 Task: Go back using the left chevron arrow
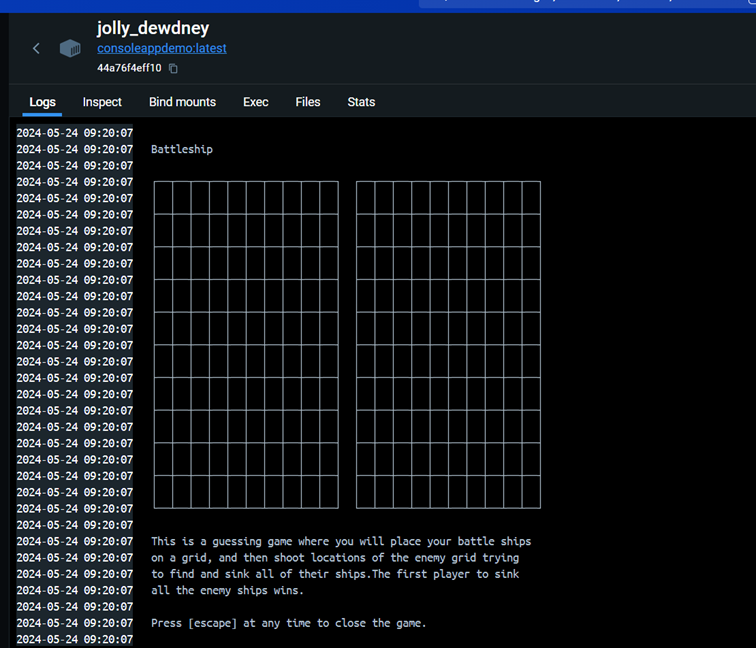36,48
